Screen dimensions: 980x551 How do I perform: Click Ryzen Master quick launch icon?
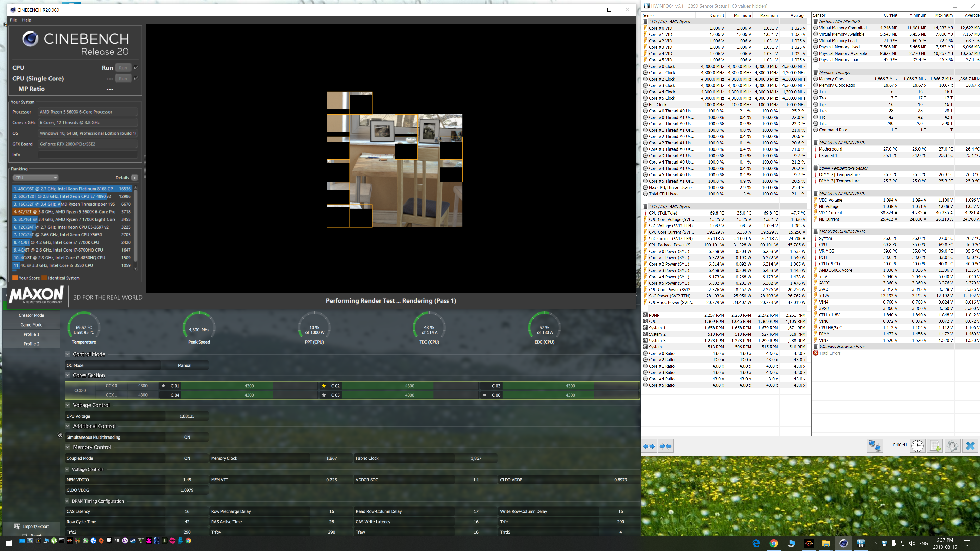70,541
